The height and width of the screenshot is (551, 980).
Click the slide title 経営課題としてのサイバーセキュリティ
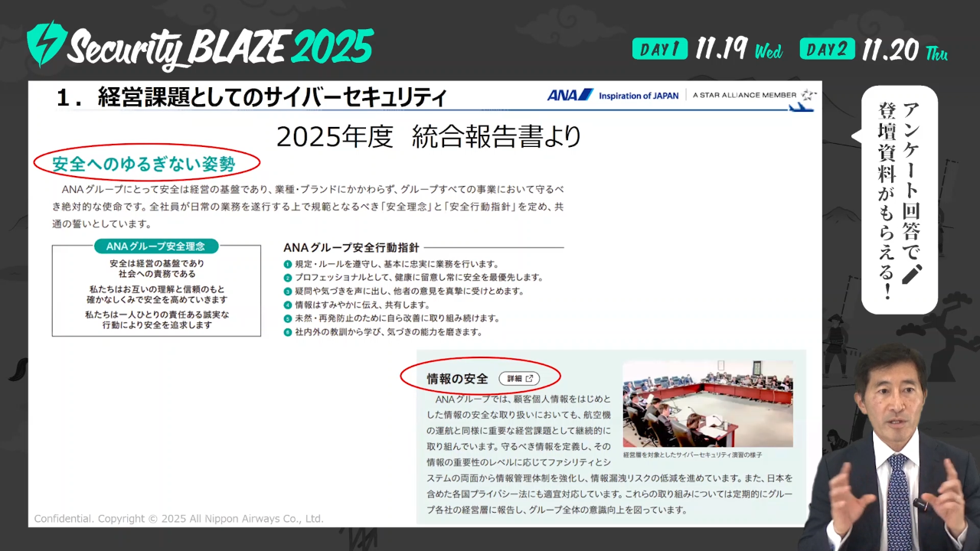[x=251, y=97]
